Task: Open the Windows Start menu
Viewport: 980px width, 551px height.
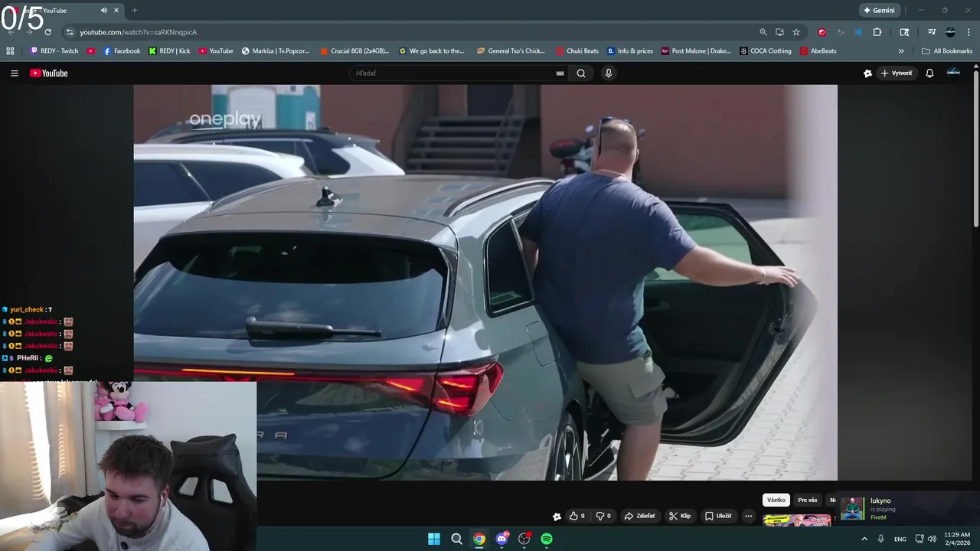Action: pyautogui.click(x=434, y=539)
